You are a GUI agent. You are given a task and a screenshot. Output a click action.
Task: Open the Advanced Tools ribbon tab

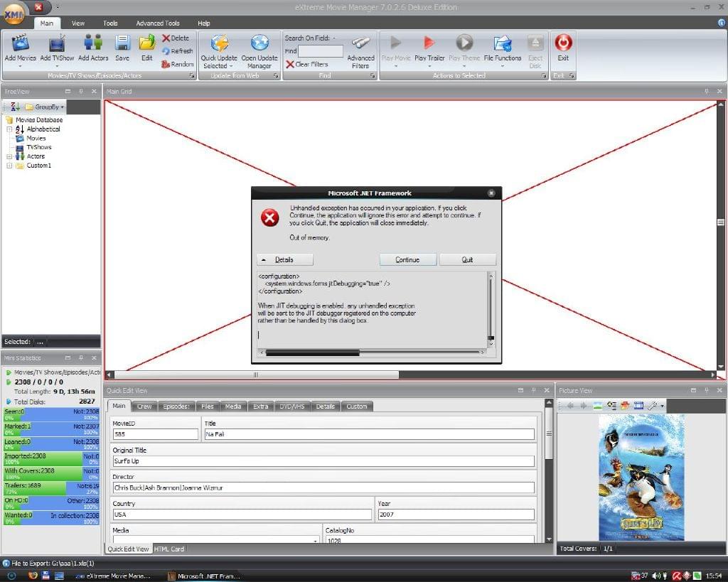[158, 23]
